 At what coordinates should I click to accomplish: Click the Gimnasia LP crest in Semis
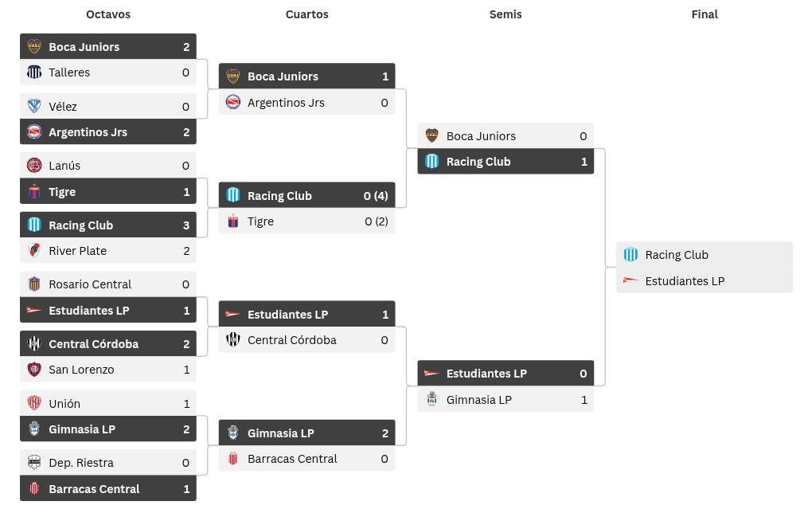(x=431, y=400)
